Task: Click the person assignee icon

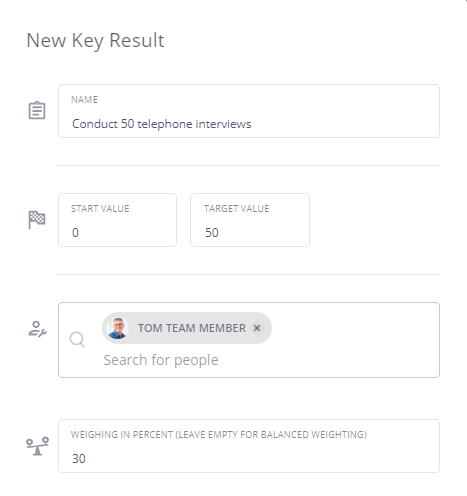Action: [x=37, y=329]
